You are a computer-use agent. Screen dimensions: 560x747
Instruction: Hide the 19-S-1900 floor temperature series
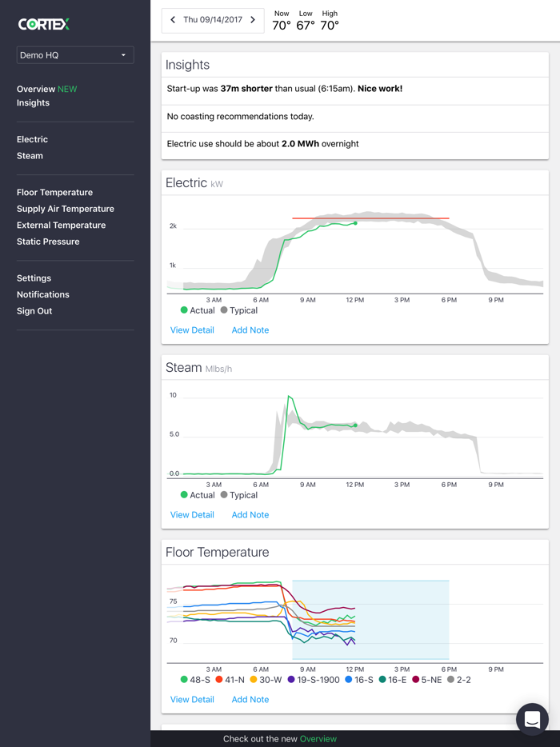pos(291,680)
